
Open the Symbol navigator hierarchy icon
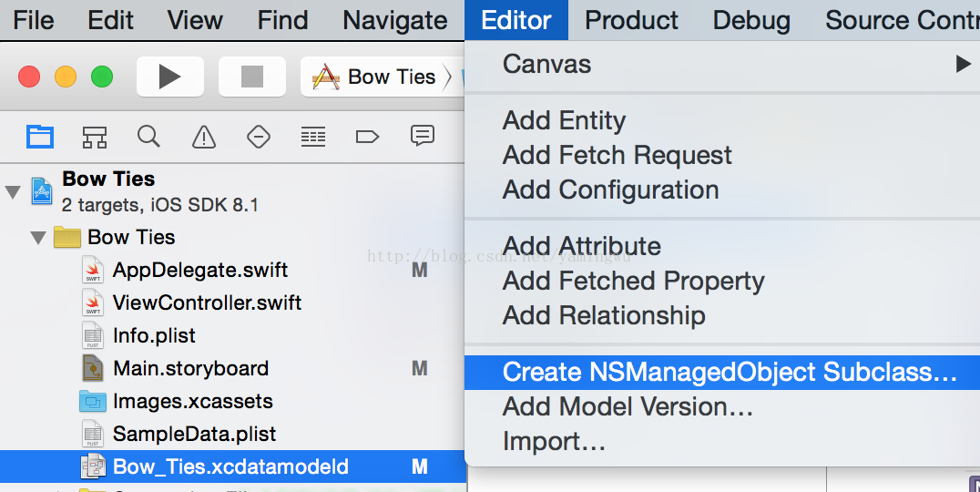(x=95, y=137)
